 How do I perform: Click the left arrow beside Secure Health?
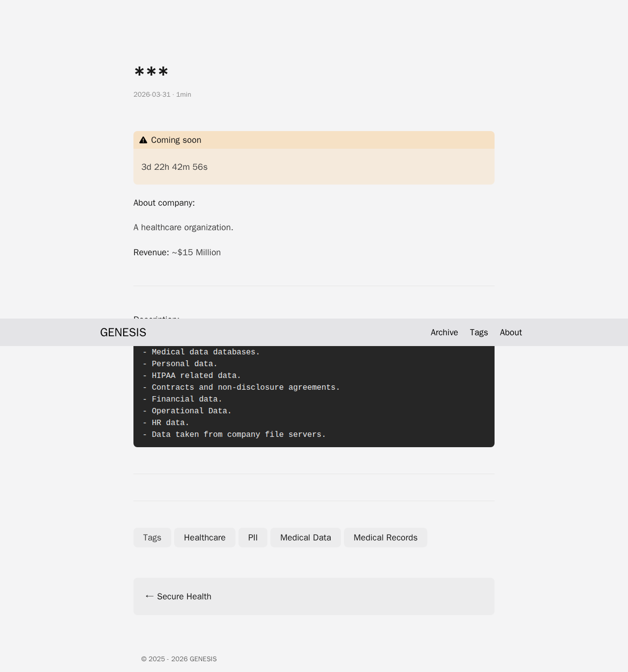[149, 596]
